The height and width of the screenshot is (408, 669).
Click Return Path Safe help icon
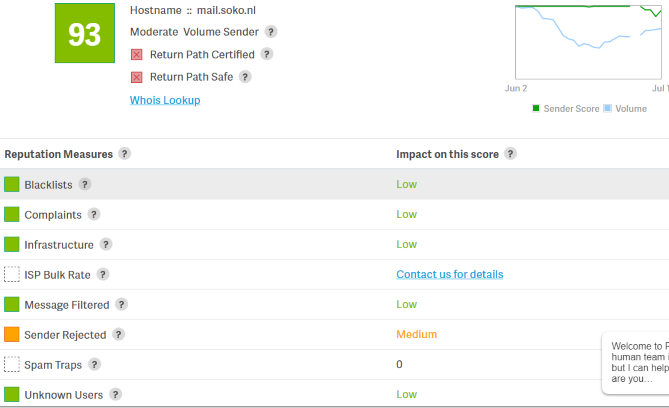[x=245, y=76]
